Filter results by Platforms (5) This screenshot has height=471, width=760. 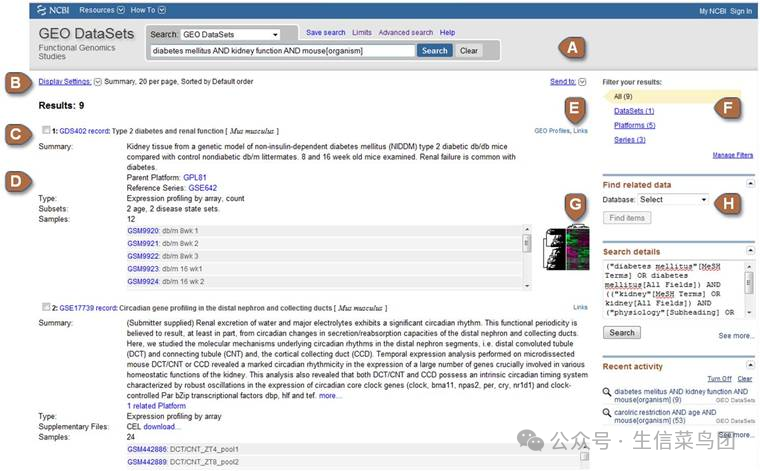(634, 125)
